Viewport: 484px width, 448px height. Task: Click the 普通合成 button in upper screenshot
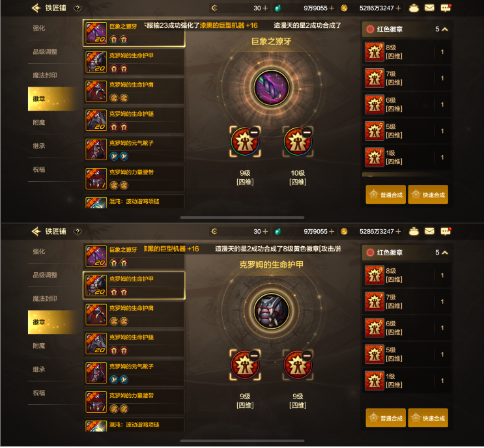(x=386, y=195)
